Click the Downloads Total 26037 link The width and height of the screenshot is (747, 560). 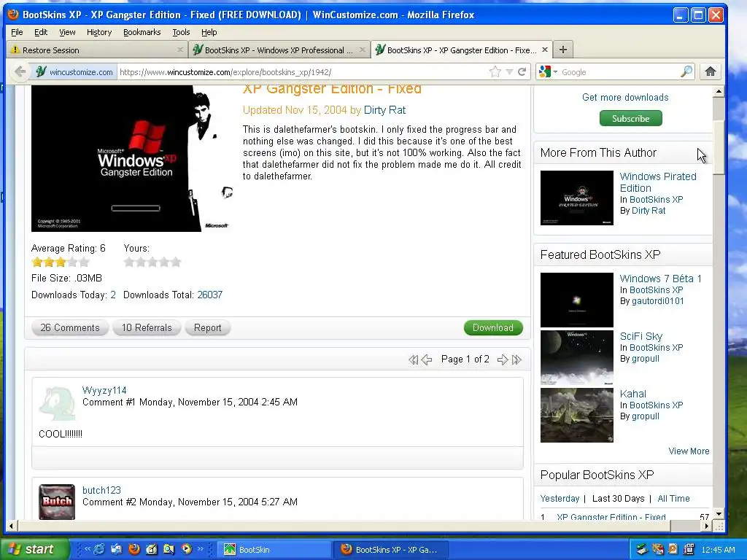[x=209, y=295]
